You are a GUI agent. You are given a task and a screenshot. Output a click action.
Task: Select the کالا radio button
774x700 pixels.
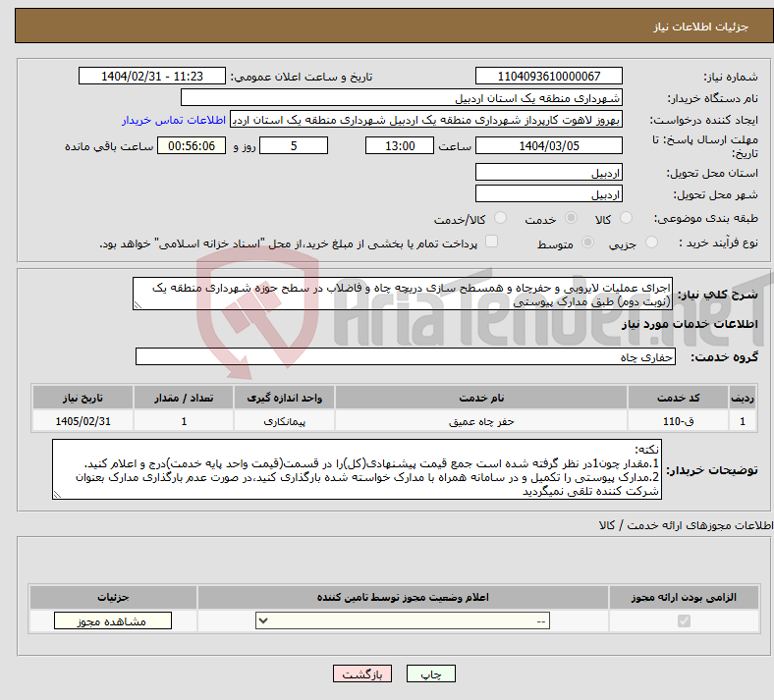point(626,218)
